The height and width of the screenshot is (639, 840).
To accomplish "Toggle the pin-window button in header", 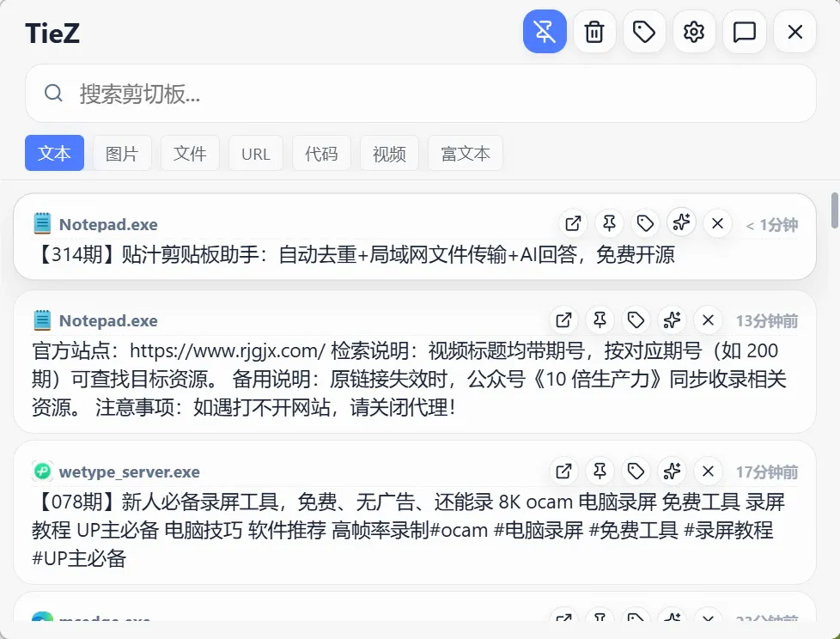I will [x=545, y=32].
